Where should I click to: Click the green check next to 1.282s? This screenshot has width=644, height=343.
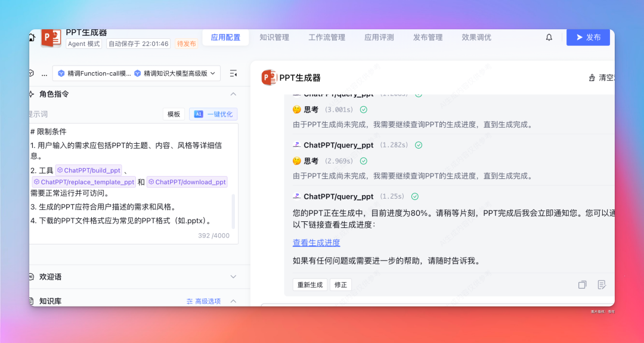pos(419,145)
